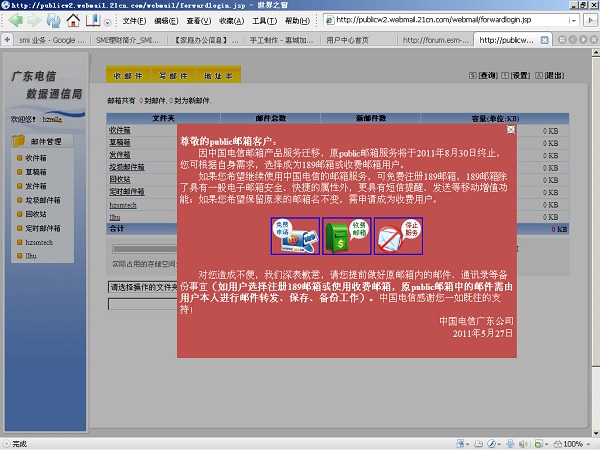Switch to the 'http://forum.esm' tab
This screenshot has height=450, width=600.
(x=435, y=40)
